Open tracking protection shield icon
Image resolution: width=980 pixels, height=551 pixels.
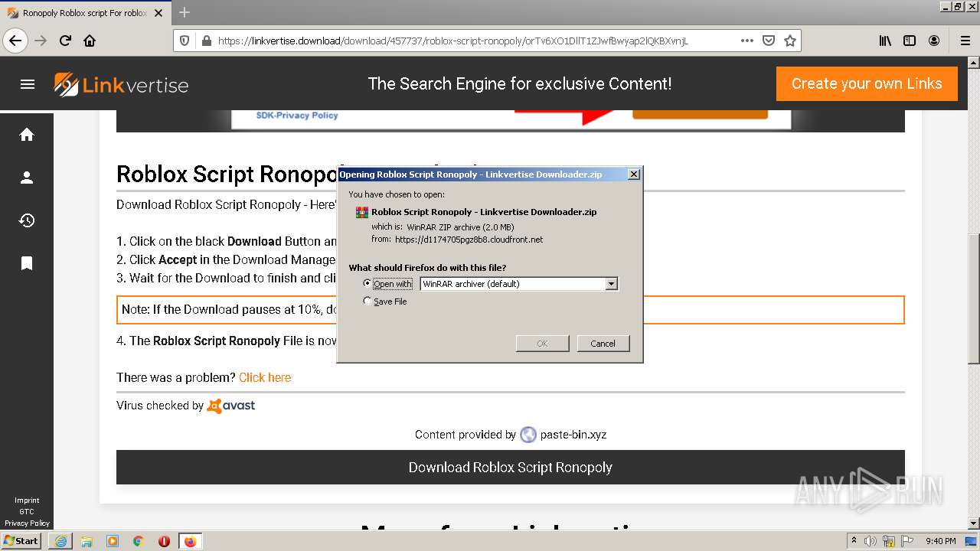click(185, 41)
